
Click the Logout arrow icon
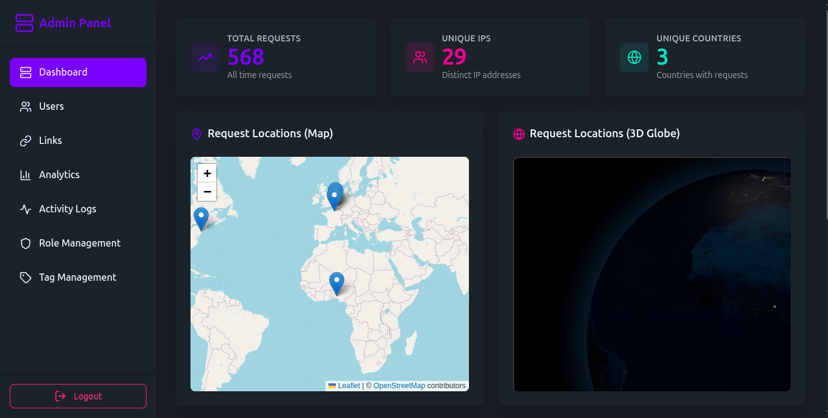click(60, 396)
